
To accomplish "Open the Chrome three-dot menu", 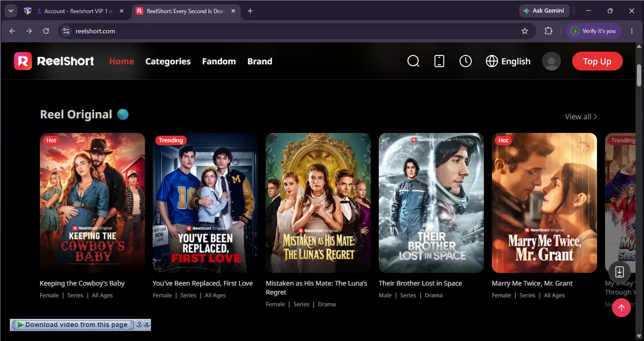I will [632, 31].
